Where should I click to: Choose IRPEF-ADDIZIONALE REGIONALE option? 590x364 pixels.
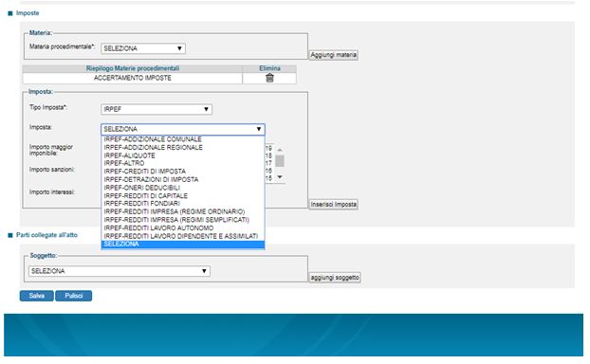[x=183, y=148]
